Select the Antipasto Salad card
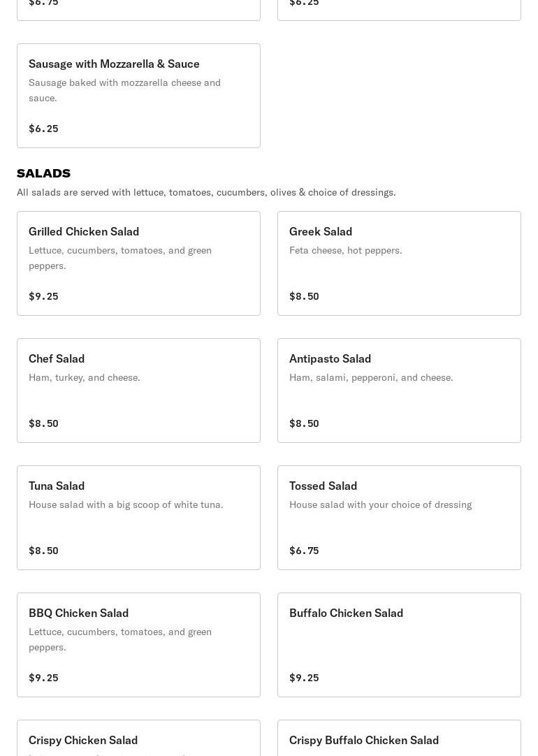538x756 pixels. pos(399,391)
